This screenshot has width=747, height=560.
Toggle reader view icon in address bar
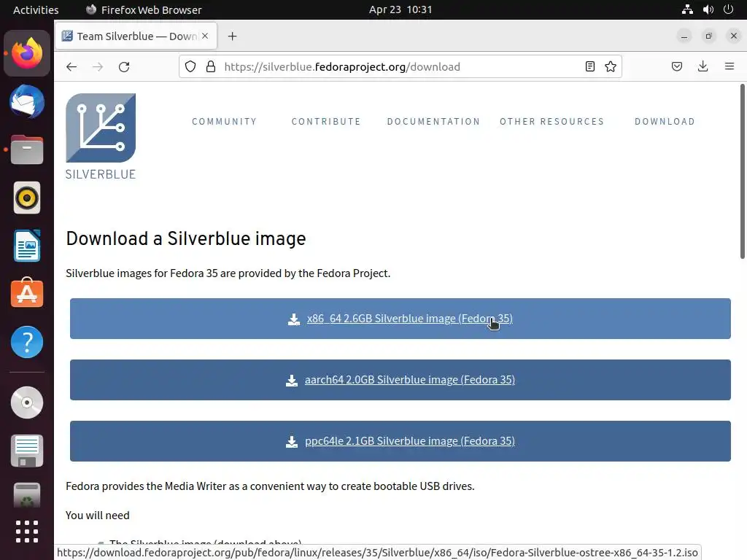(589, 66)
